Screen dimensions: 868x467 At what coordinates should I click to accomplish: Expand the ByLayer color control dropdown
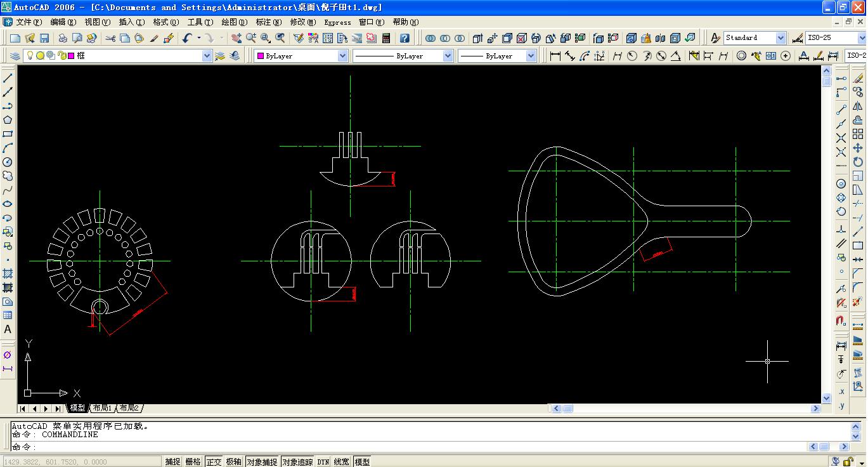[342, 56]
